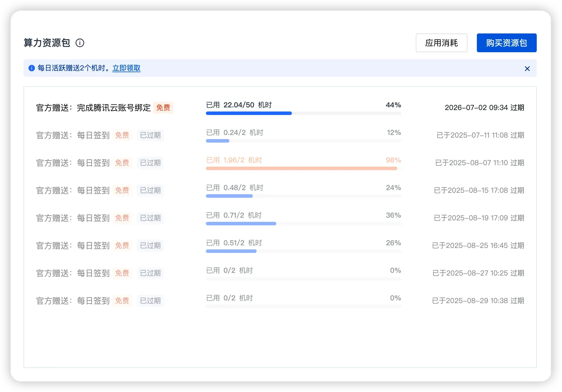The height and width of the screenshot is (392, 562).
Task: Click the 2026-07-02 09:34 expiry date
Action: point(484,108)
